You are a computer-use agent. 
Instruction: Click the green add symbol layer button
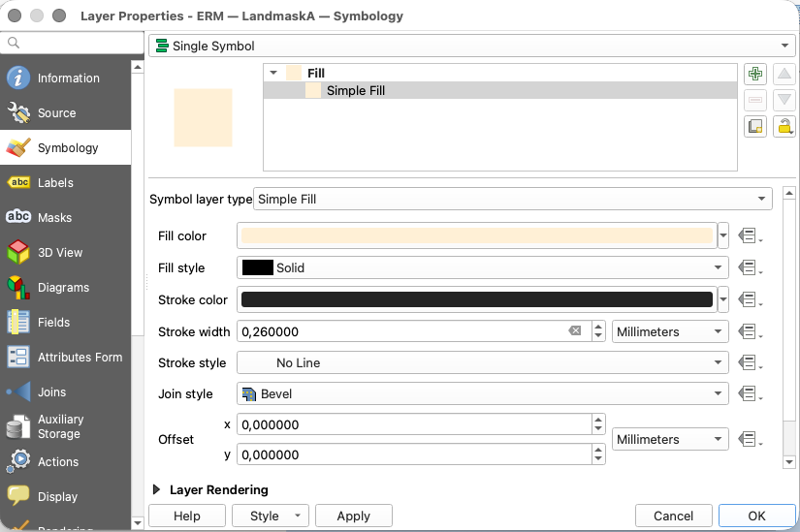[x=755, y=75]
